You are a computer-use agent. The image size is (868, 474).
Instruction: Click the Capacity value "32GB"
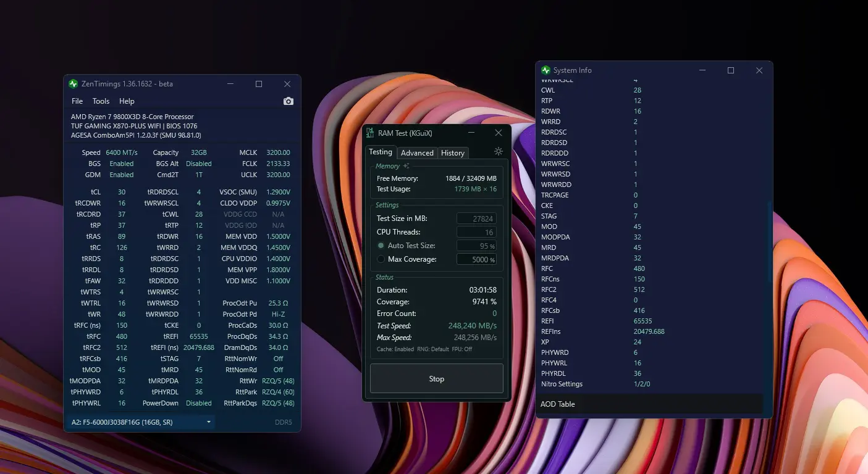(x=198, y=152)
